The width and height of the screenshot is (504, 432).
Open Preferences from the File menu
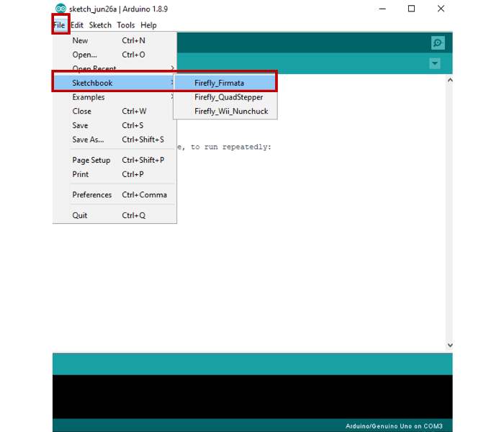[x=114, y=195]
